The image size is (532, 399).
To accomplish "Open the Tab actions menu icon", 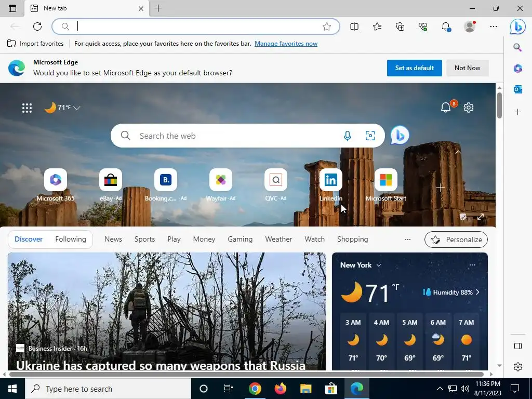I will [x=12, y=8].
